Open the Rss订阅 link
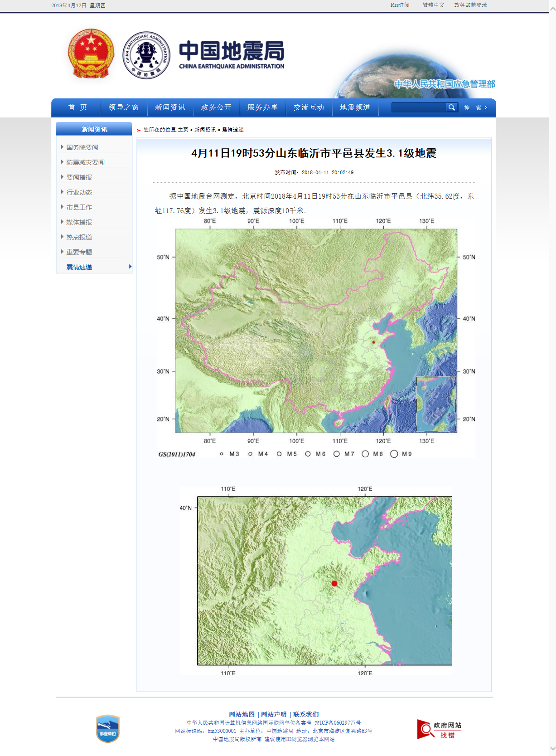This screenshot has width=556, height=756. pyautogui.click(x=400, y=5)
